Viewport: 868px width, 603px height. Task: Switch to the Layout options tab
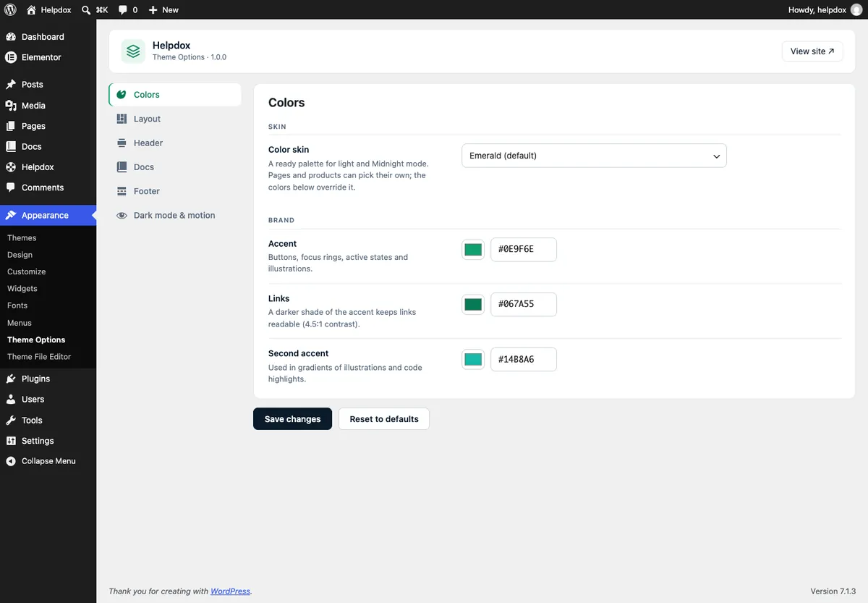(x=175, y=119)
